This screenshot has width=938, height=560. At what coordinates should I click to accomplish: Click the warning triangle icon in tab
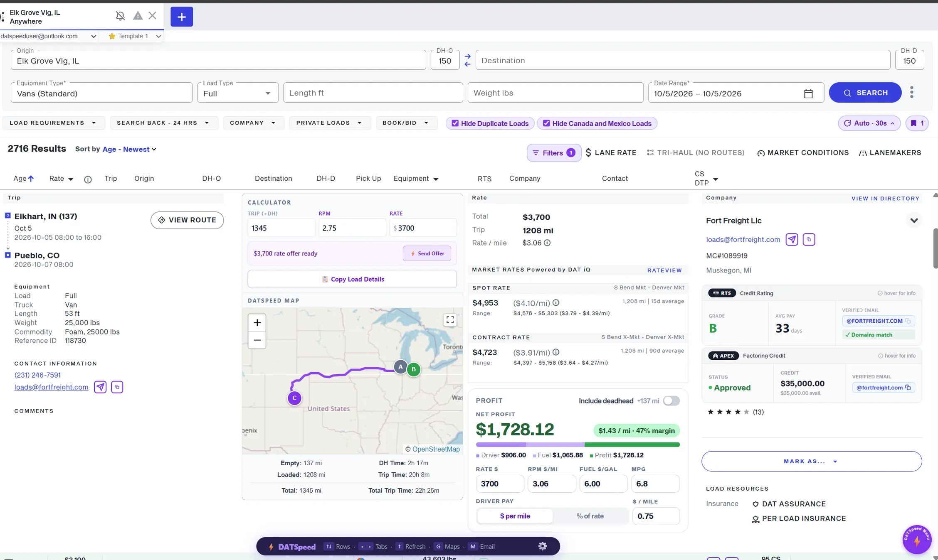[x=138, y=16]
